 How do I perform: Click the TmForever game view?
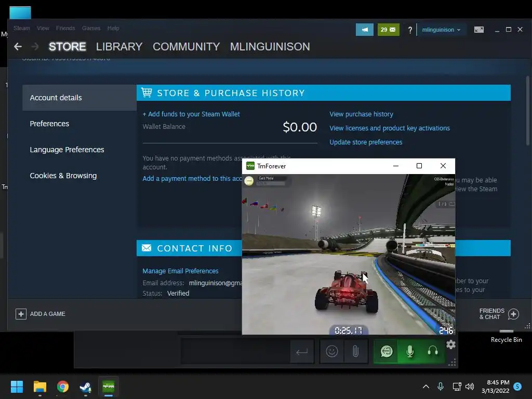click(x=349, y=254)
